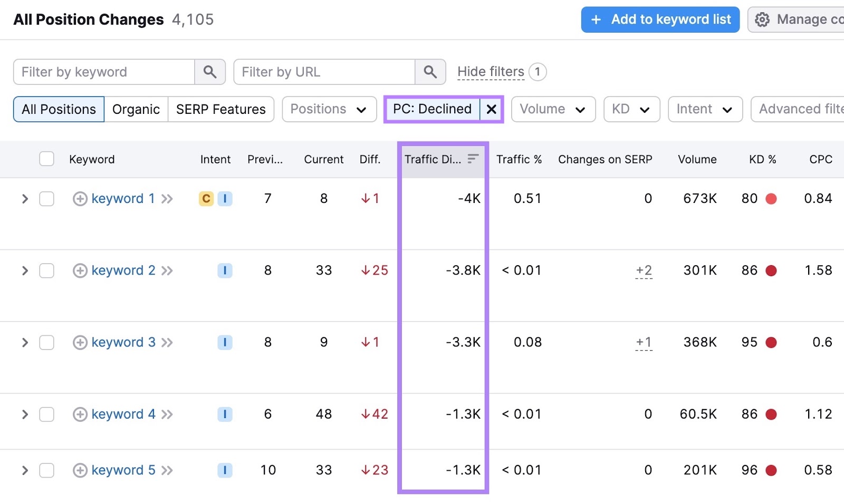
Task: Open the Intent filter dropdown
Action: [x=705, y=109]
